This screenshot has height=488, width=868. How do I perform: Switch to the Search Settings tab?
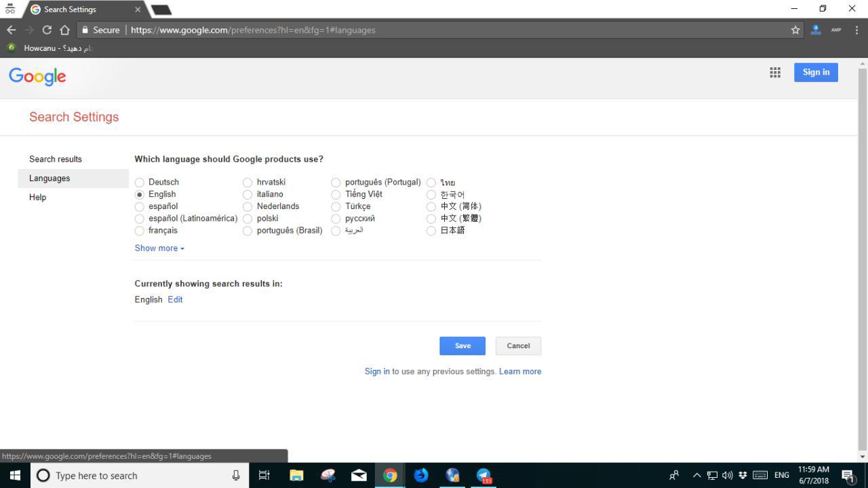85,10
